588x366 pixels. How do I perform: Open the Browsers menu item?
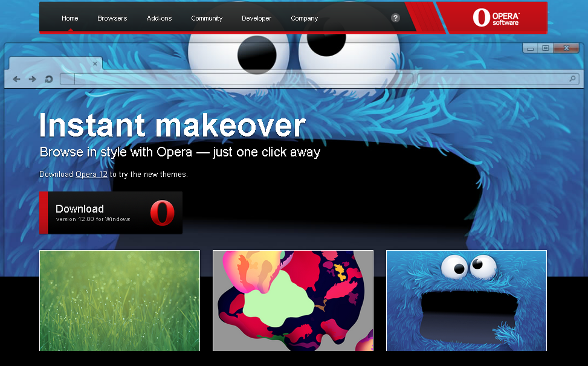112,18
